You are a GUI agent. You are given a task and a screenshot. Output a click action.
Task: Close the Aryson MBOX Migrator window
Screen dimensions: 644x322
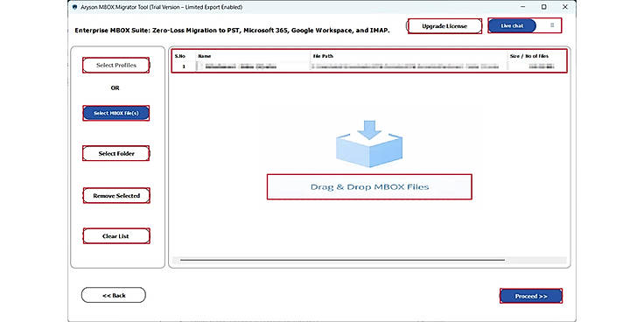565,7
